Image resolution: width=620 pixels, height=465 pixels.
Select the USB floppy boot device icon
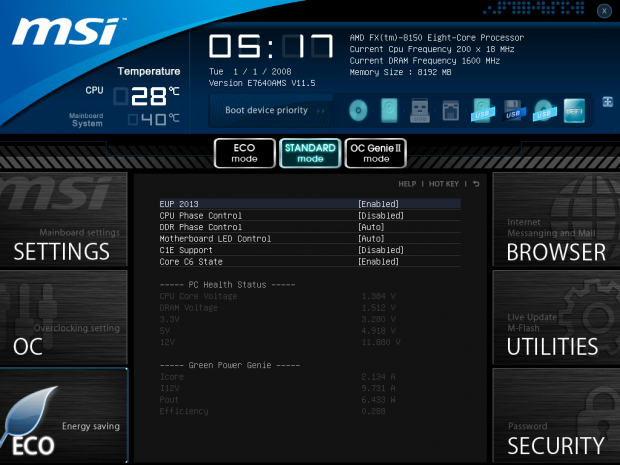click(514, 110)
